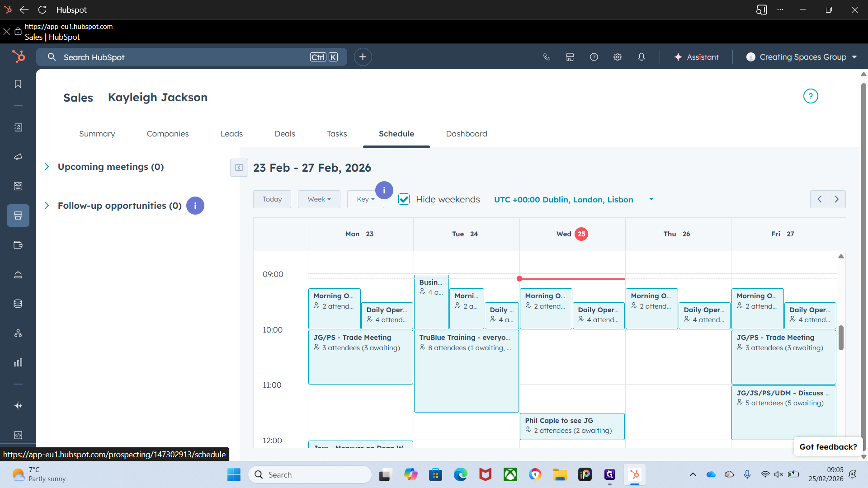Image resolution: width=868 pixels, height=488 pixels.
Task: Click the calendar vertical scrollbar thumb
Action: point(841,338)
